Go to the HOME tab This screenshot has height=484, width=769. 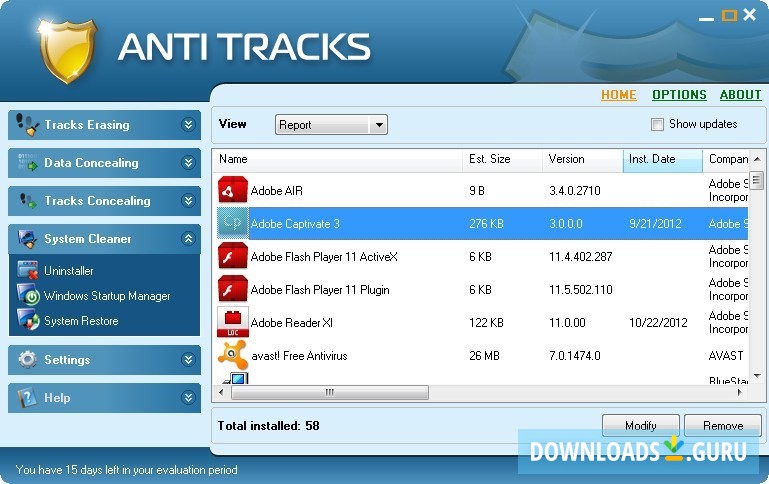[618, 95]
